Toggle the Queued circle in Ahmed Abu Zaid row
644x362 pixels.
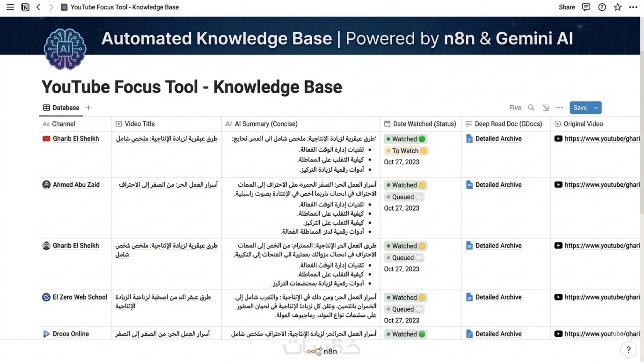pos(419,197)
